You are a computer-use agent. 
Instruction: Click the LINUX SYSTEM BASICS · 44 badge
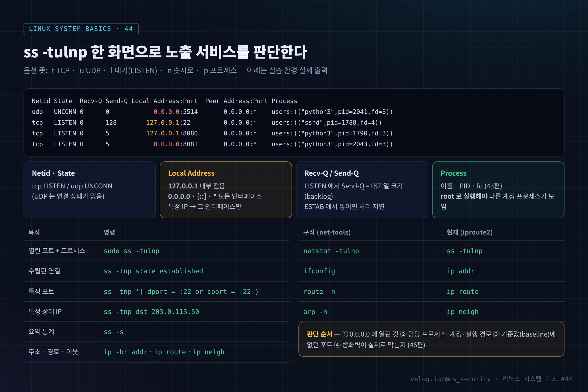pos(81,29)
